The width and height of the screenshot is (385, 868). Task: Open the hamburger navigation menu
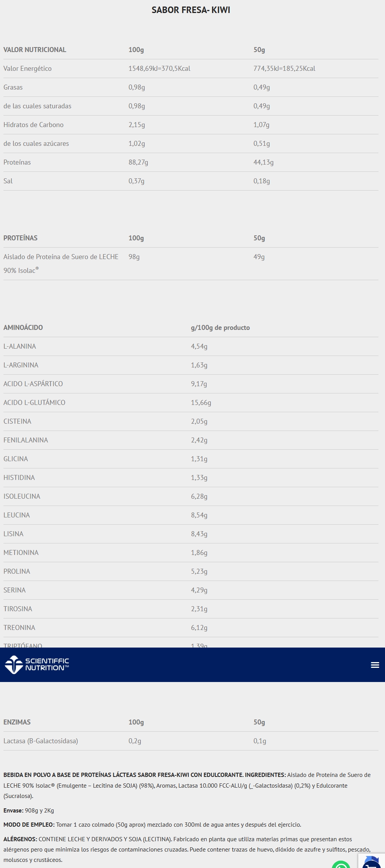coord(375,665)
